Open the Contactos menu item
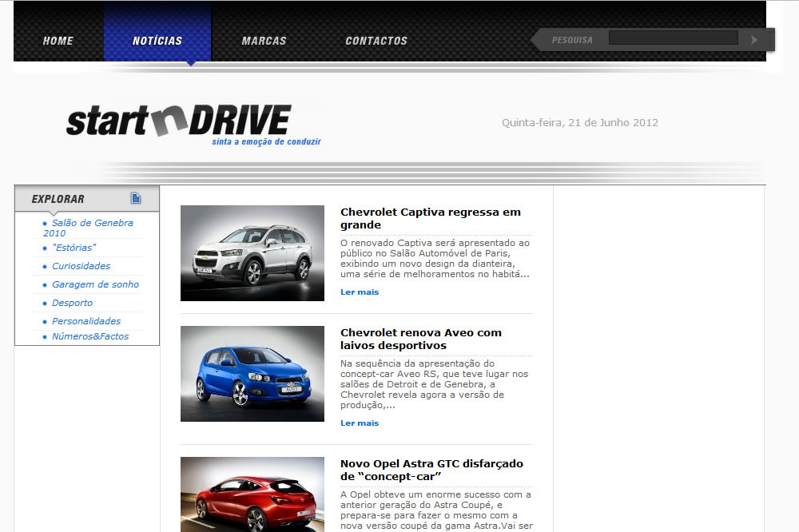799x532 pixels. click(x=376, y=41)
